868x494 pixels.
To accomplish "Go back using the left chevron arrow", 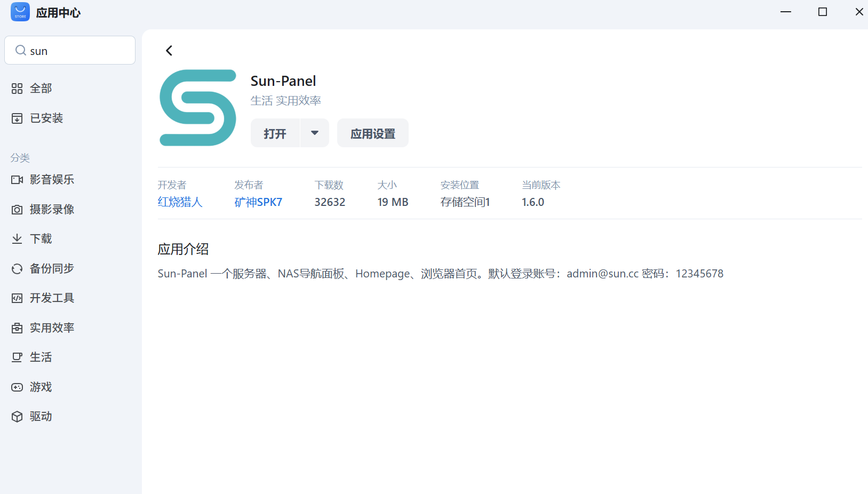I will click(169, 51).
